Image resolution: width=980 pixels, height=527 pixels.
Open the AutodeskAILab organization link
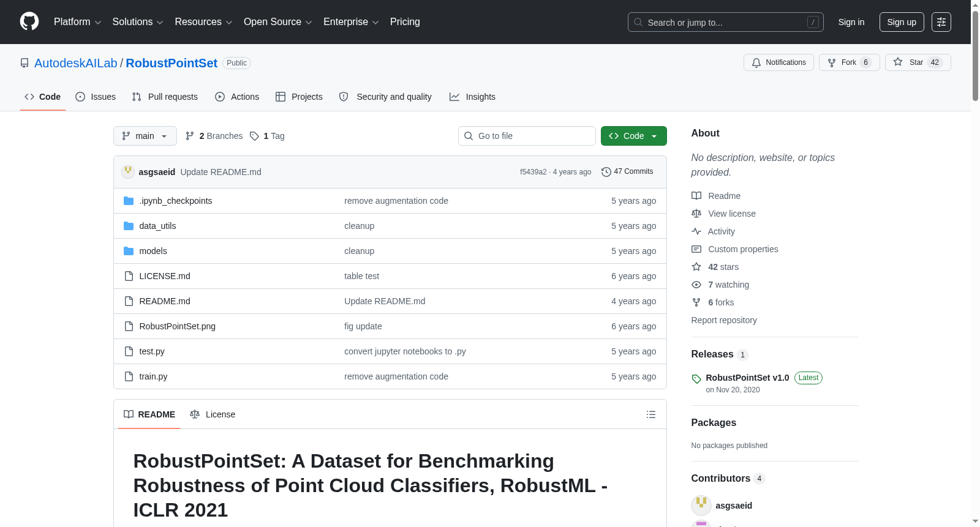pyautogui.click(x=76, y=63)
